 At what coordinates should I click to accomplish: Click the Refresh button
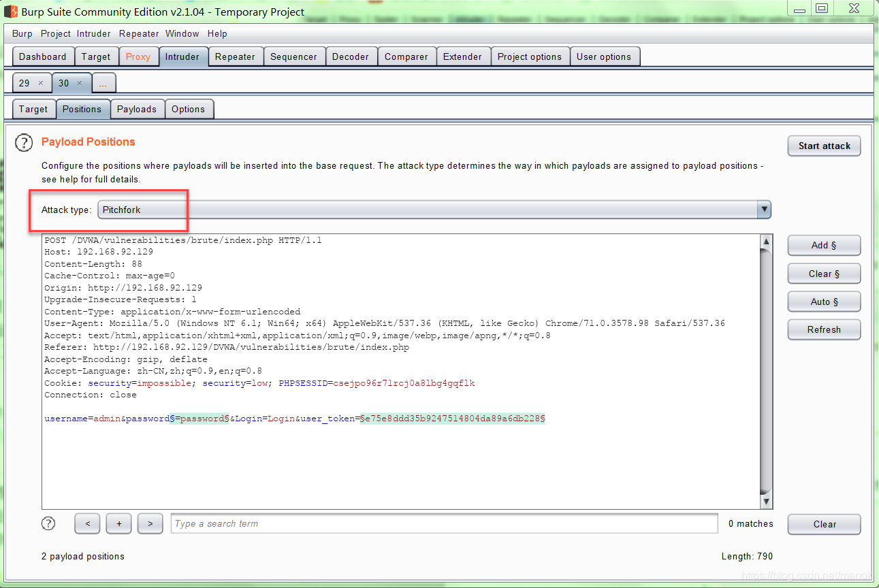pyautogui.click(x=824, y=329)
